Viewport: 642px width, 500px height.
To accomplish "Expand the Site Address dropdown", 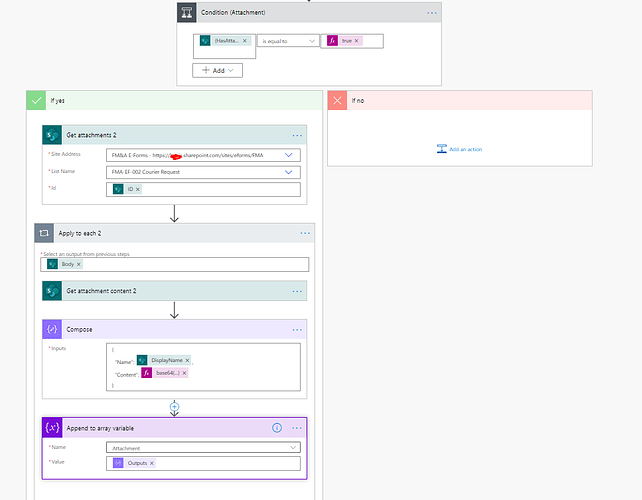I will click(x=288, y=155).
